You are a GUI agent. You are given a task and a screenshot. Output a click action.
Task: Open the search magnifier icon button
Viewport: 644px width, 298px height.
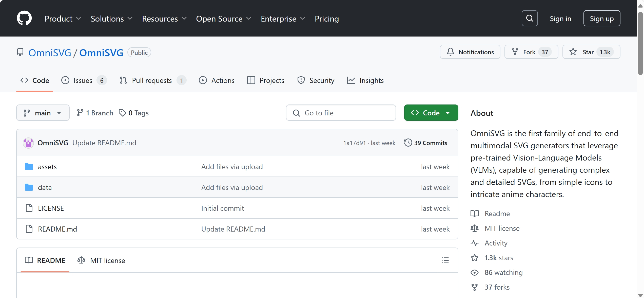coord(530,18)
